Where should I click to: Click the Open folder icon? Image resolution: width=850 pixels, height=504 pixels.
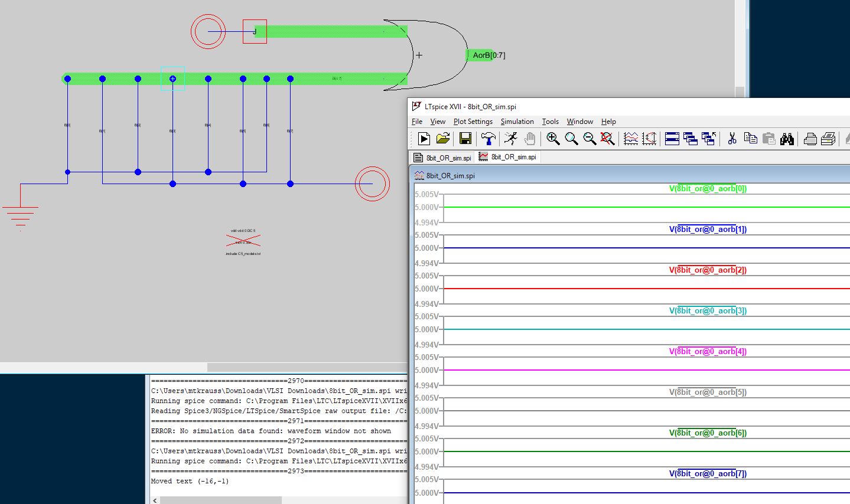[442, 138]
